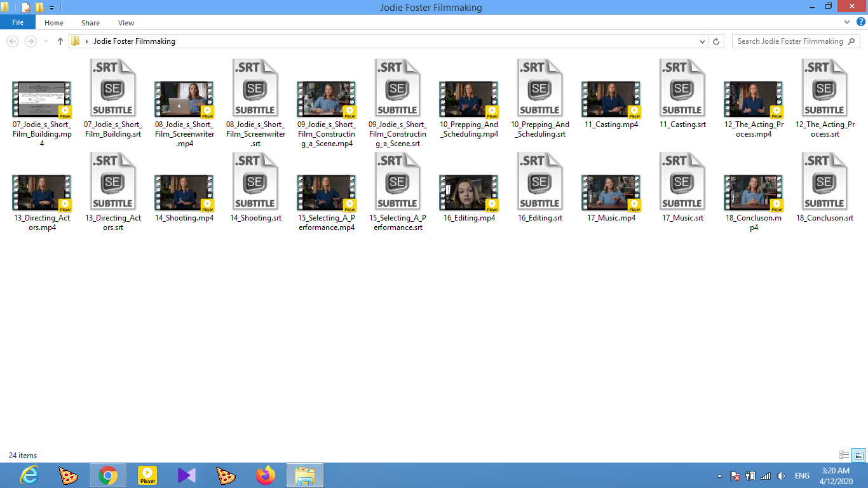Select the 16_Editing.mp4 video icon
Viewport: 868px width, 488px height.
point(469,194)
